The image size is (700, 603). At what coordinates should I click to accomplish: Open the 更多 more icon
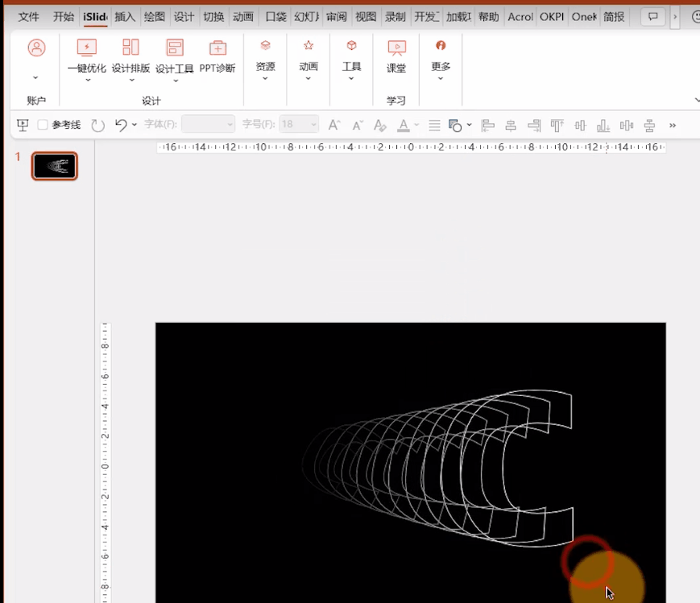click(441, 45)
